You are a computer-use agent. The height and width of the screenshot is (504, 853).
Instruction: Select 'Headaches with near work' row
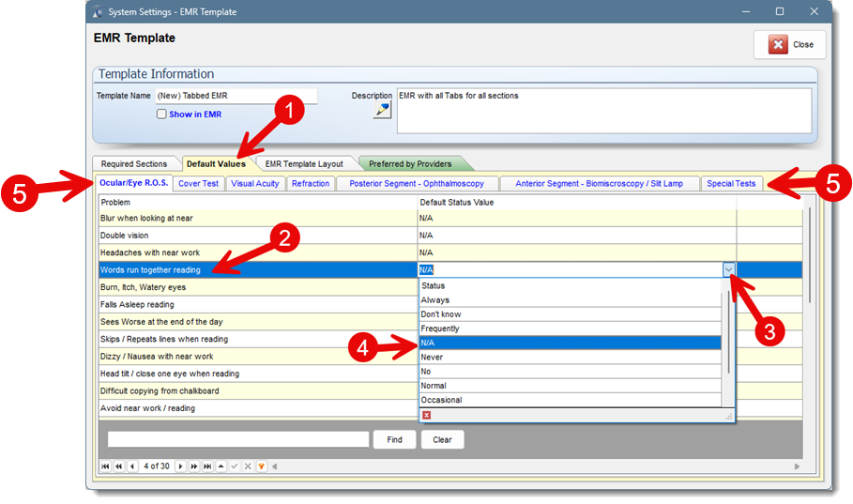click(450, 252)
